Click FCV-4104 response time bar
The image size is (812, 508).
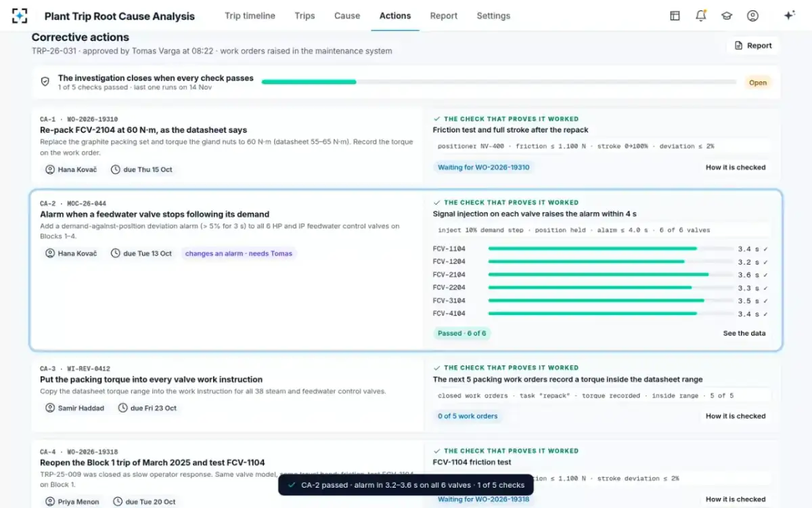(610, 314)
